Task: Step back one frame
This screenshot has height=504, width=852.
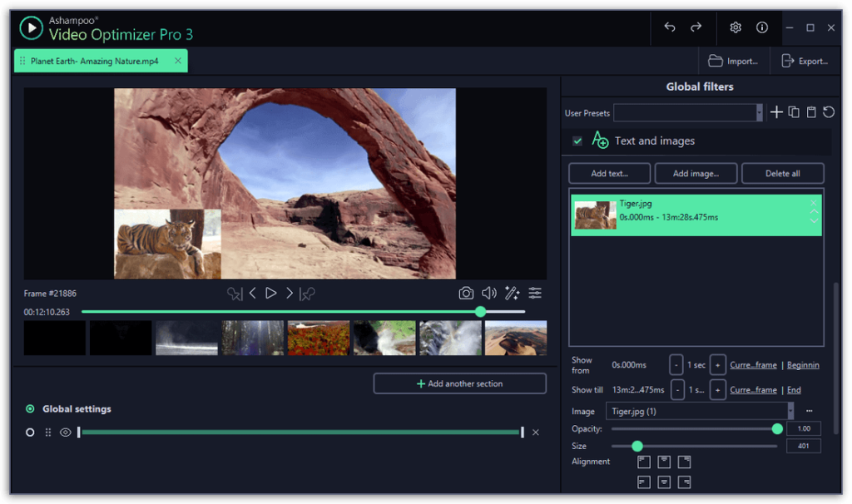Action: pos(253,294)
